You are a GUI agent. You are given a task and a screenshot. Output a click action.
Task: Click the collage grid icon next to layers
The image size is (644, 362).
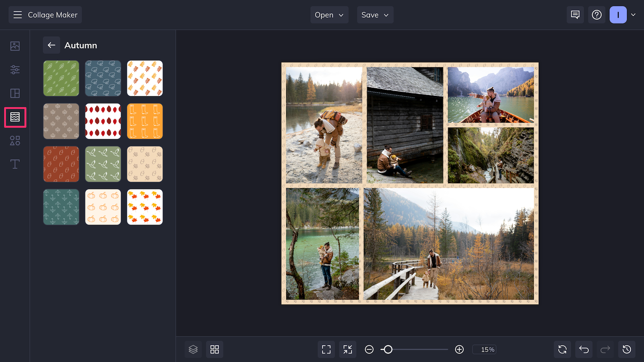click(x=215, y=349)
